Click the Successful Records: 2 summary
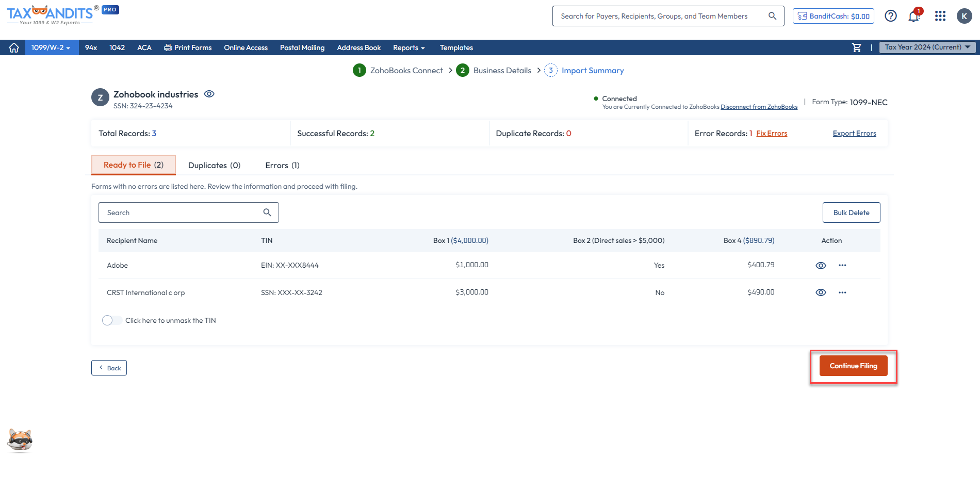 [x=336, y=133]
